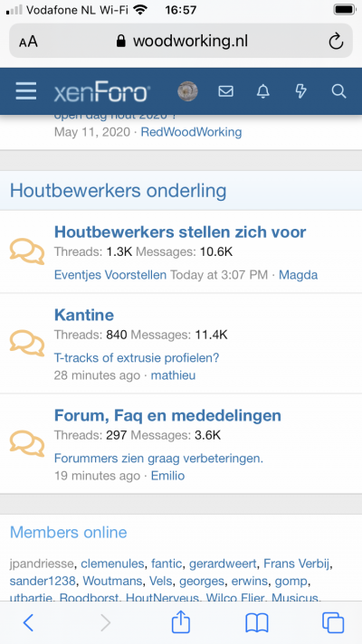The width and height of the screenshot is (362, 644).
Task: Open the alerts bell icon
Action: (263, 91)
